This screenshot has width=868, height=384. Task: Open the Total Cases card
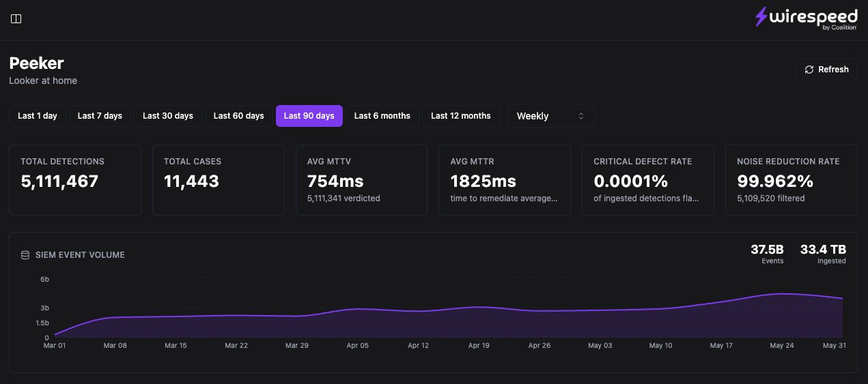(x=219, y=180)
